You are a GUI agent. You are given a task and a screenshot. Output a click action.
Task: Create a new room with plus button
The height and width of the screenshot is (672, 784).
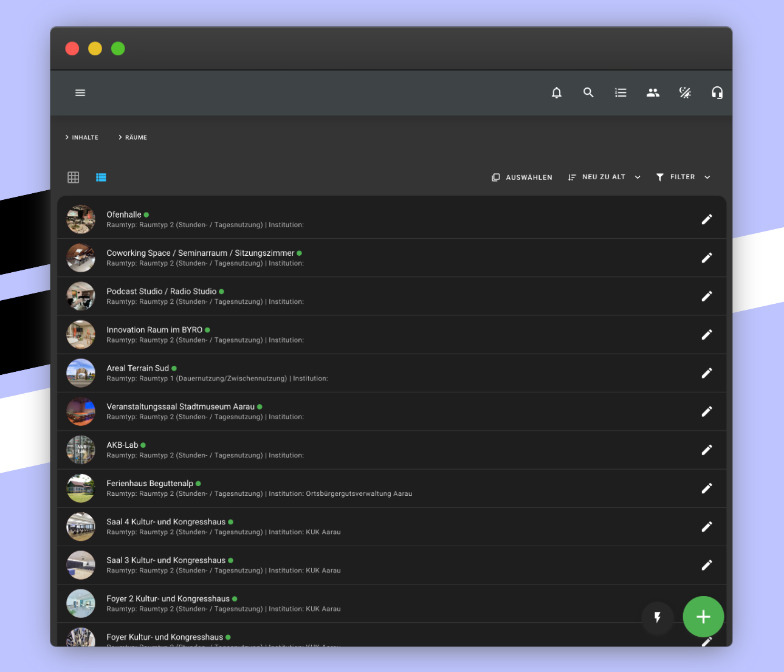[703, 617]
